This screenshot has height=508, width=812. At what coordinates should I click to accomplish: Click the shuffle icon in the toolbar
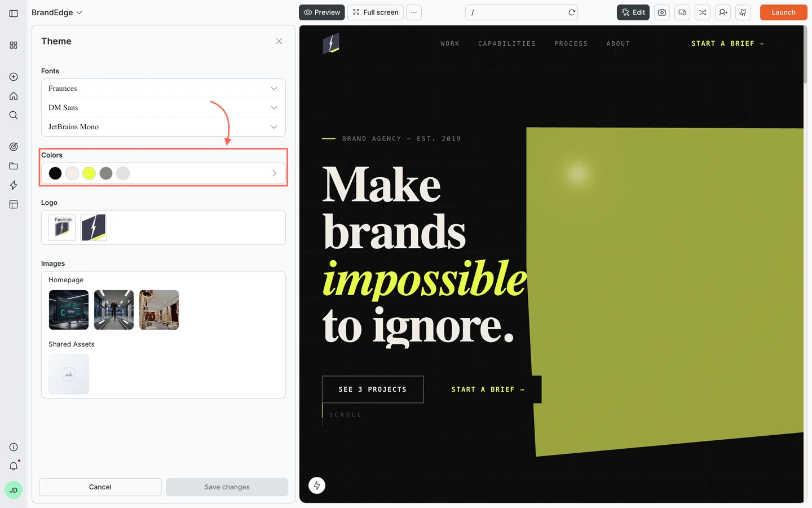click(702, 12)
